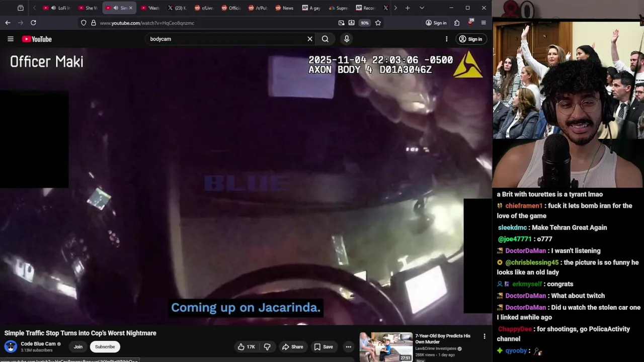Switch to the X (23) tab
Viewport: 644px width, 362px height.
pyautogui.click(x=177, y=8)
